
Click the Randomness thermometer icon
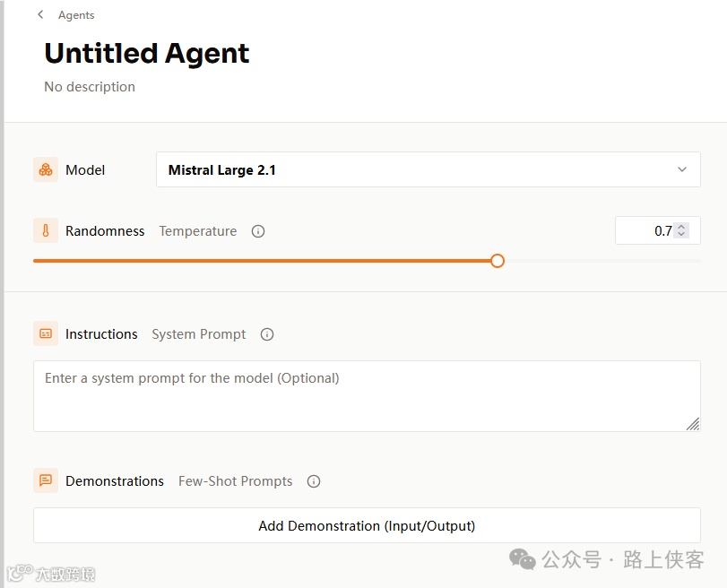tap(46, 230)
